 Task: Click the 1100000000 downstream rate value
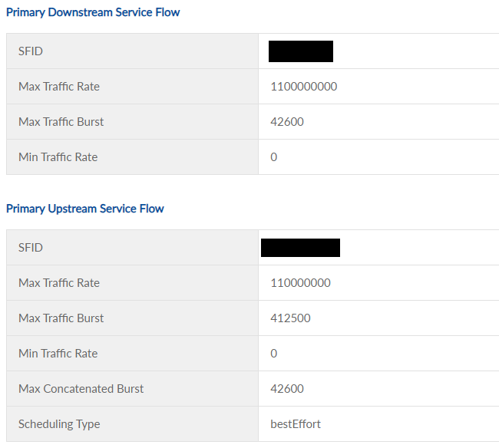tap(304, 87)
